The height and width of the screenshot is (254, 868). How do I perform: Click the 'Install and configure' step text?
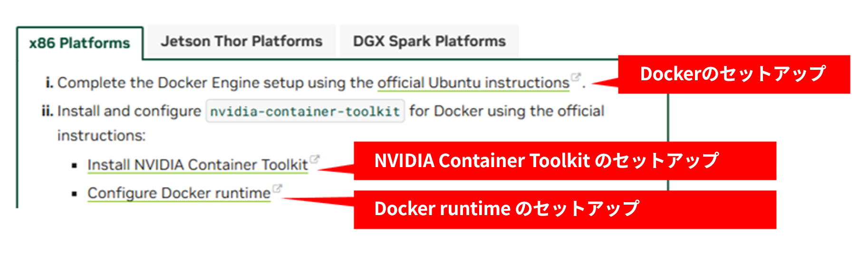(x=129, y=111)
